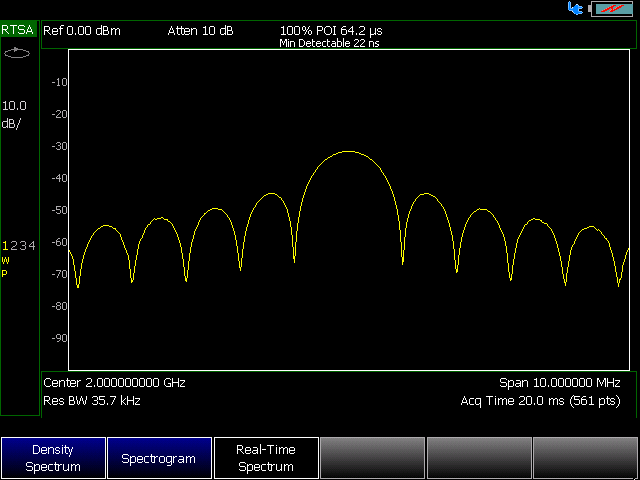
Task: Open the Spectrogram view softkey
Action: point(159,458)
